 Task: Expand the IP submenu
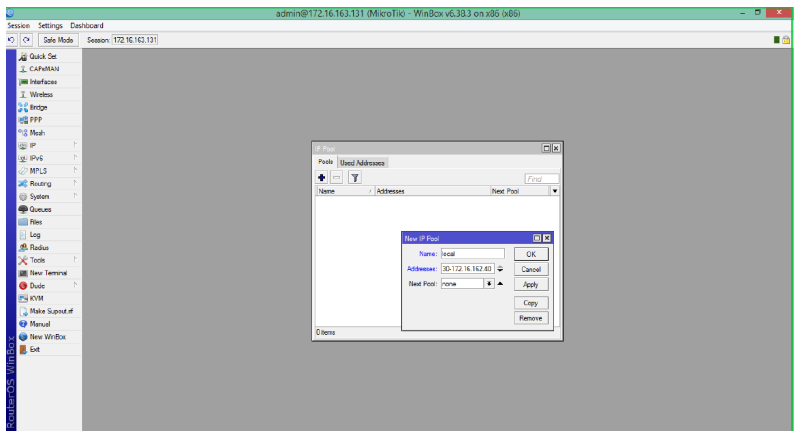point(75,145)
